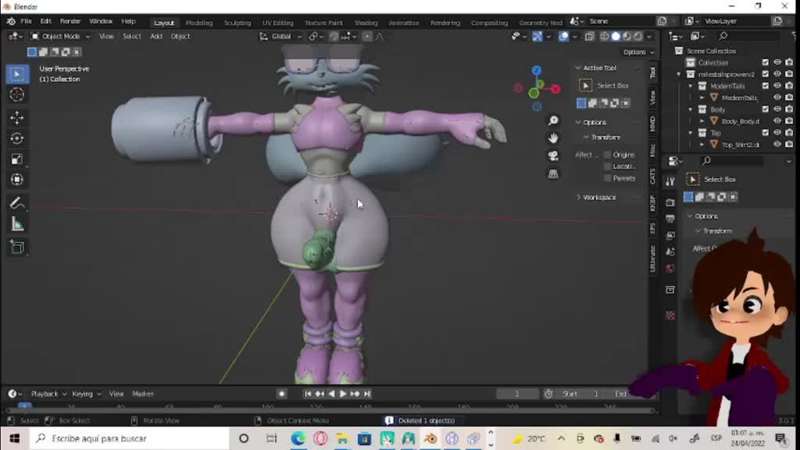The height and width of the screenshot is (450, 800).
Task: Play the animation forward
Action: pyautogui.click(x=343, y=394)
